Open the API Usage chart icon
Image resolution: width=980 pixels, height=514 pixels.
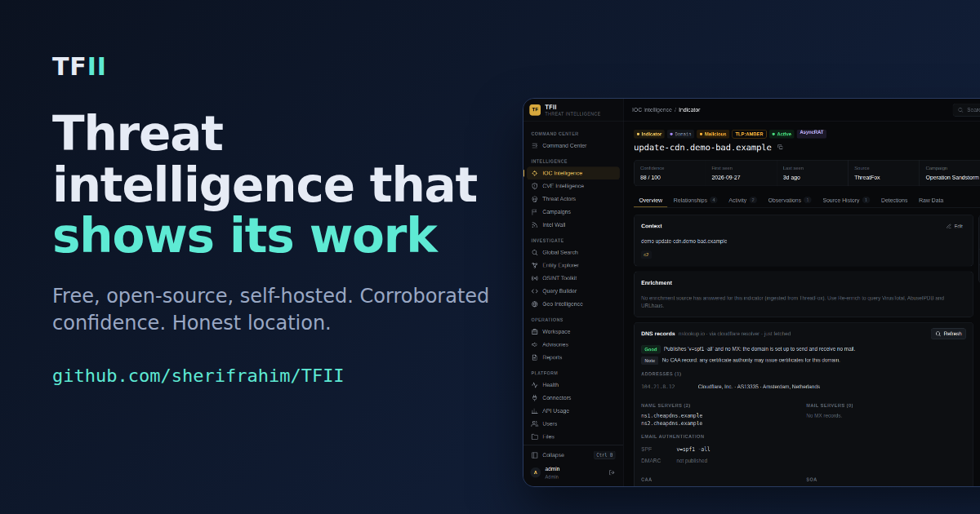point(535,411)
